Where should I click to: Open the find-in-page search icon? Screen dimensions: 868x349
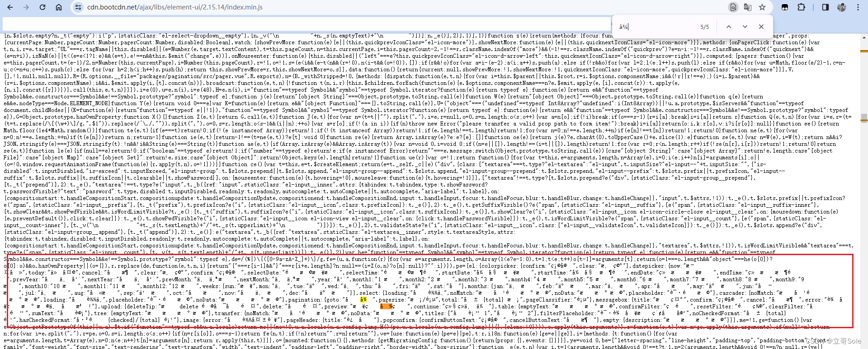pos(733,7)
